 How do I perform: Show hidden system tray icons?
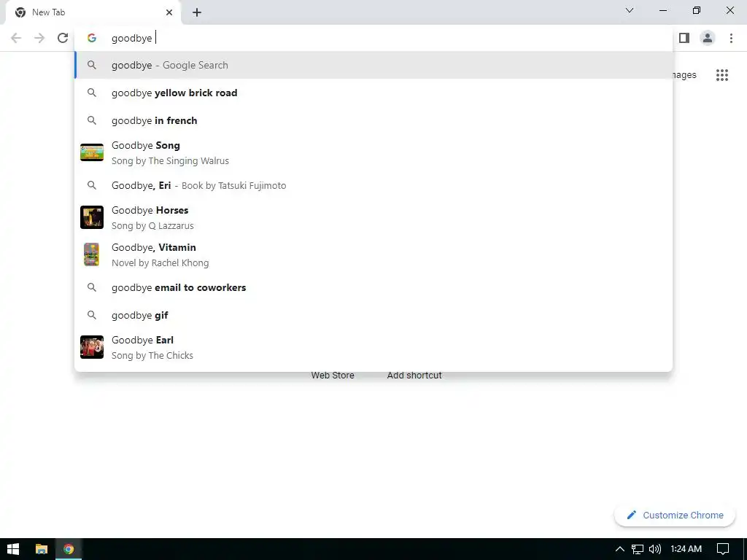coord(620,549)
